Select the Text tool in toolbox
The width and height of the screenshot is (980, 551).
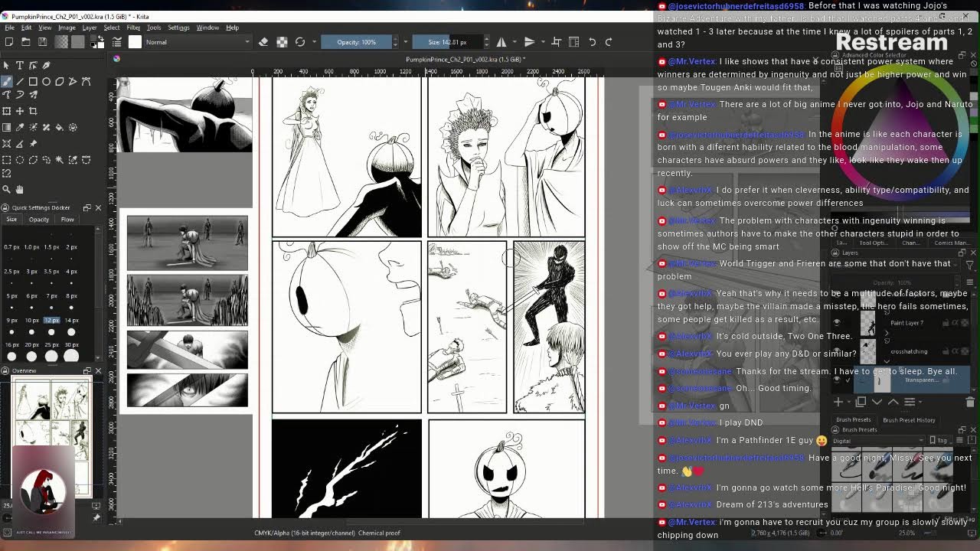[20, 66]
